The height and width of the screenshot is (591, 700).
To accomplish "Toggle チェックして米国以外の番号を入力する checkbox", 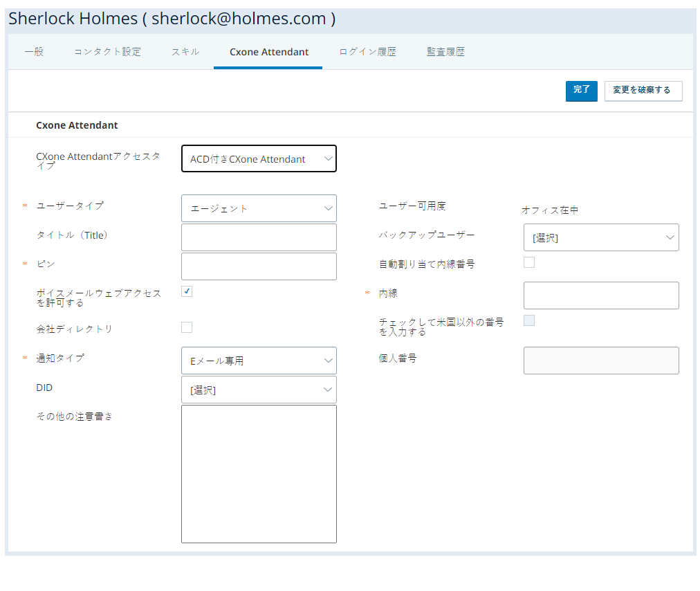I will tap(529, 320).
